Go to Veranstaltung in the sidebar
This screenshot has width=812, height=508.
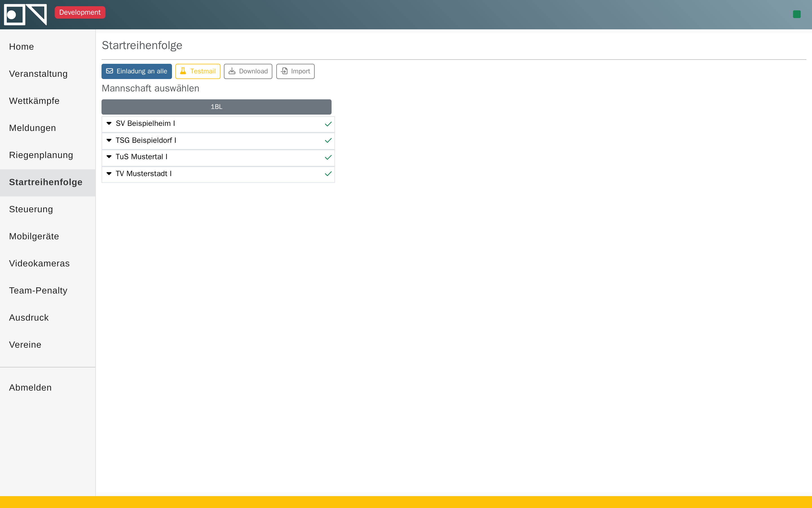[48, 74]
